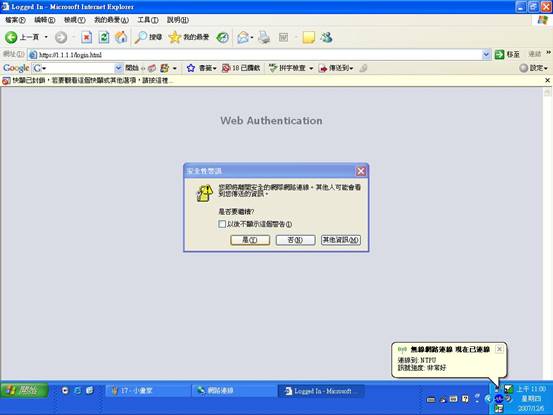Click the Start button on taskbar
The height and width of the screenshot is (415, 553).
[24, 390]
